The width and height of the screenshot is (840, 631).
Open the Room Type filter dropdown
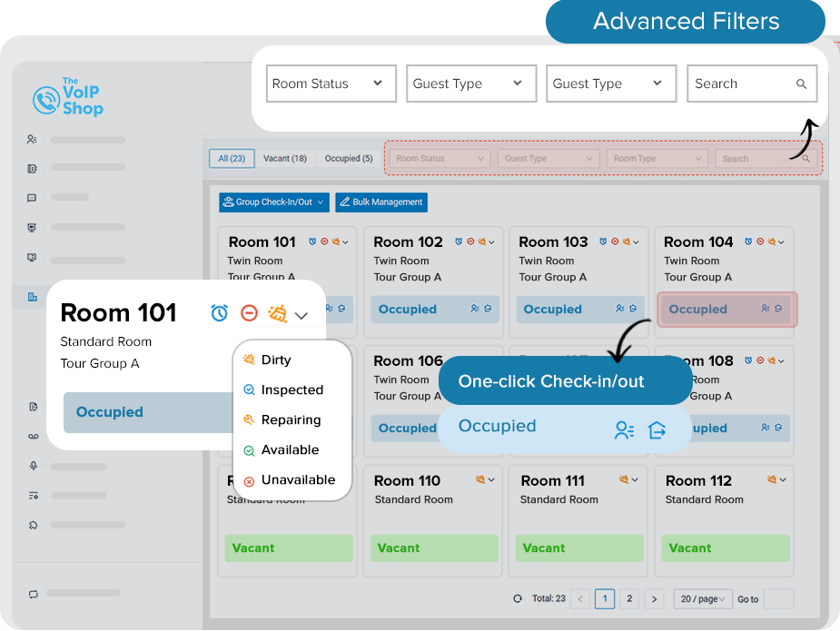point(657,159)
